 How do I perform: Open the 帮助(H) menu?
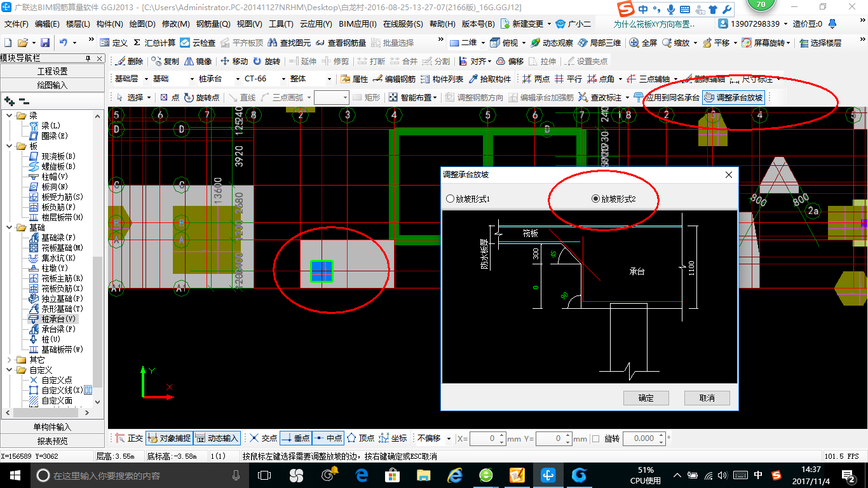442,24
